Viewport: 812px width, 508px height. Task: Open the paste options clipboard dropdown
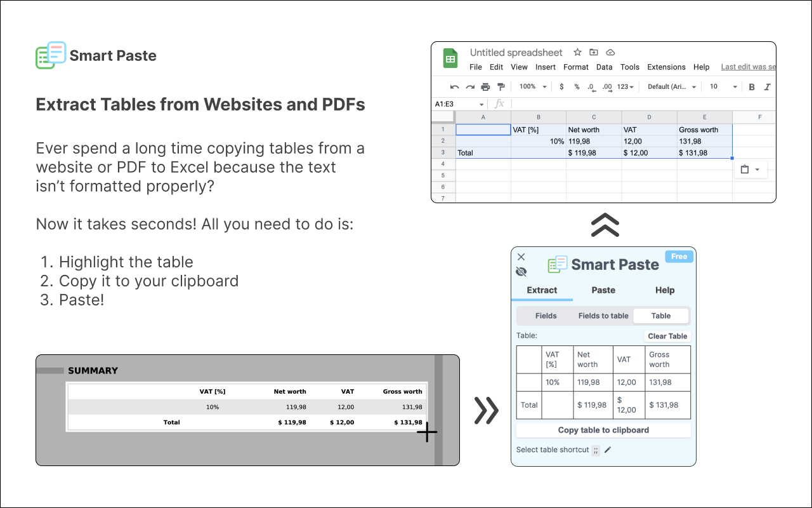pyautogui.click(x=750, y=170)
